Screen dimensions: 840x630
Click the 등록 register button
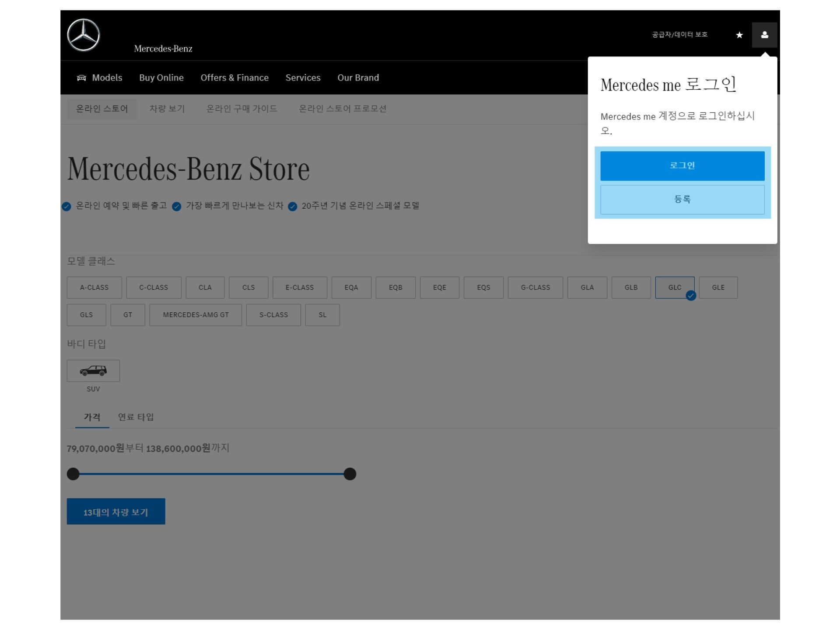pyautogui.click(x=682, y=199)
